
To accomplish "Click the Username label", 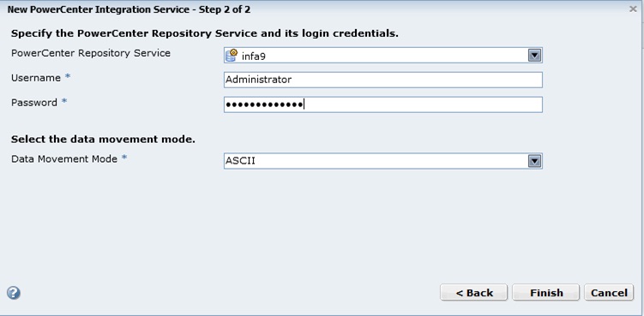I will pos(36,78).
